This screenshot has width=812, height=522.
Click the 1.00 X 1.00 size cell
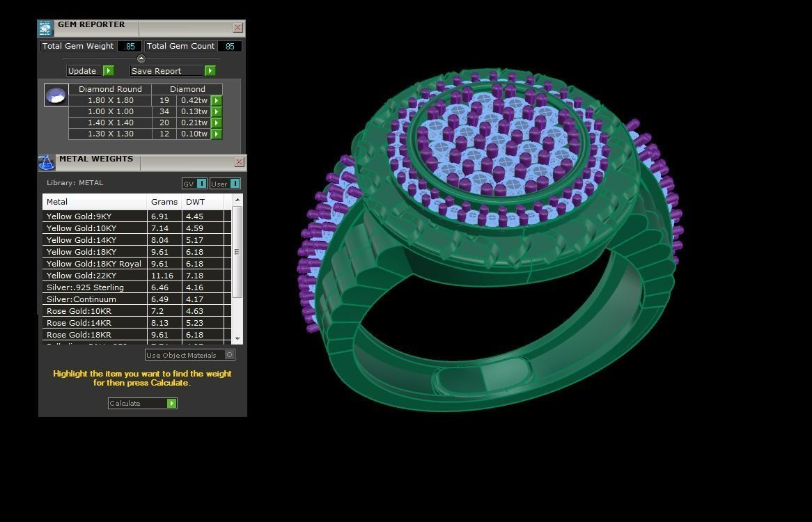click(x=110, y=111)
